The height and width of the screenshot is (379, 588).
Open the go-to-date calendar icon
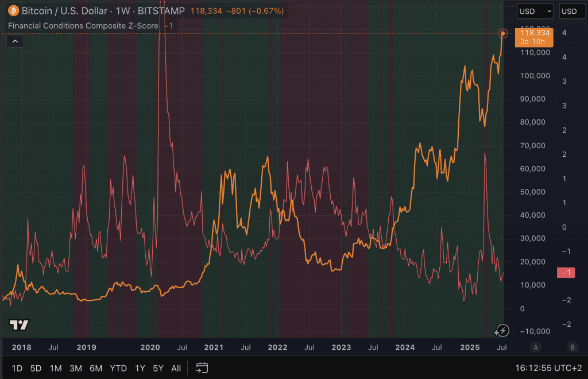pos(202,368)
